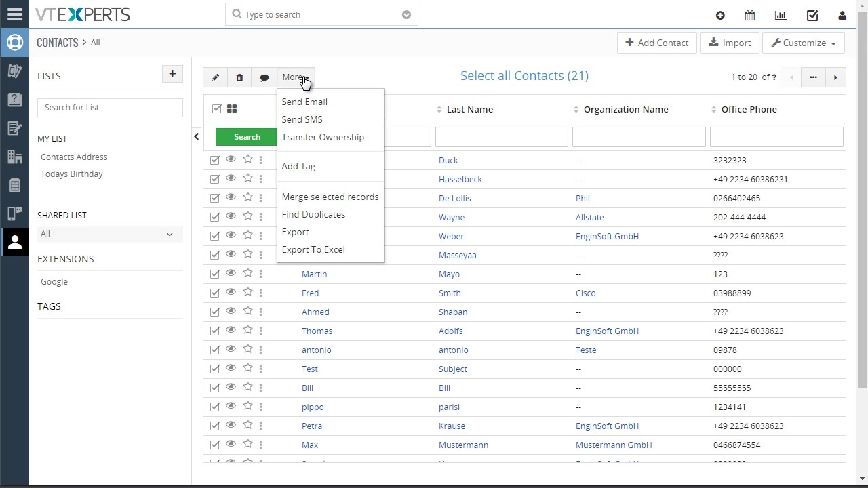Viewport: 868px width, 488px height.
Task: Open the calendar icon in top bar
Action: pyautogui.click(x=750, y=15)
